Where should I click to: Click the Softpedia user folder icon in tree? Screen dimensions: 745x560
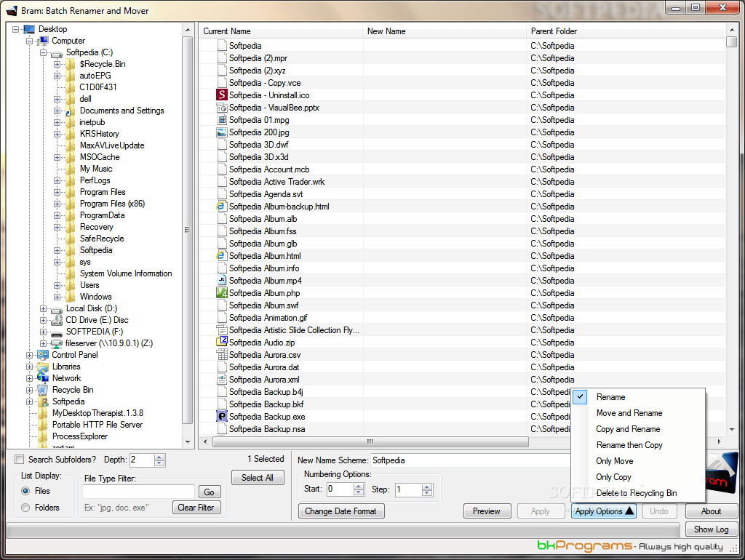(x=43, y=401)
